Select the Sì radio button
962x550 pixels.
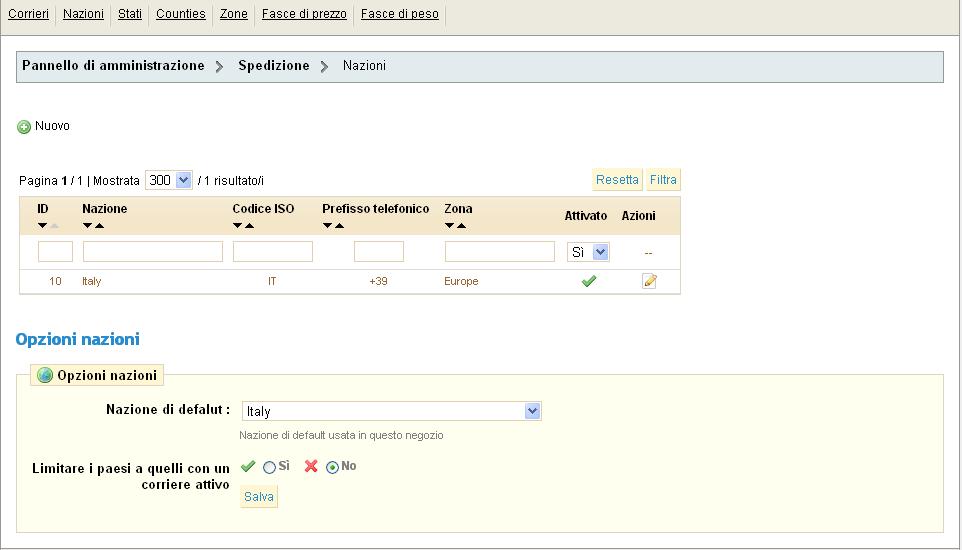[x=269, y=467]
